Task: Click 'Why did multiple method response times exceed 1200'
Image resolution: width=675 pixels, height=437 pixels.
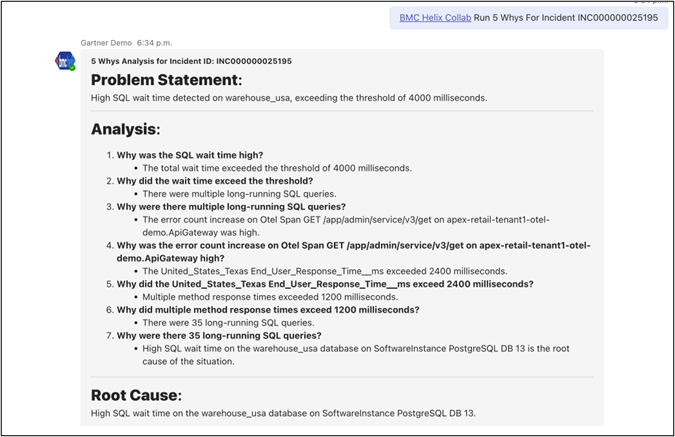Action: (x=268, y=310)
